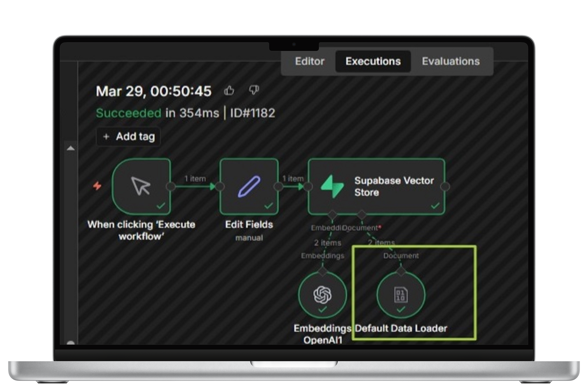Open the Executions tab
Viewport: 588px width, 387px height.
[373, 61]
